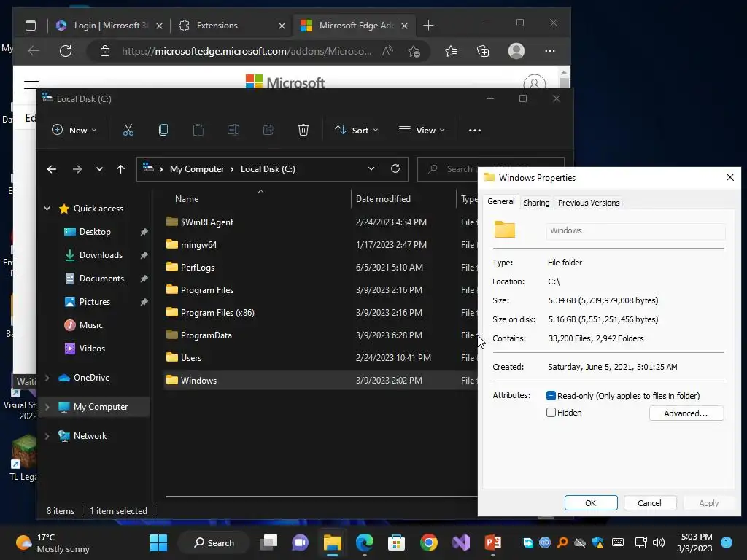The height and width of the screenshot is (560, 747).
Task: Click the Delete trash icon in Explorer toolbar
Action: 303,130
